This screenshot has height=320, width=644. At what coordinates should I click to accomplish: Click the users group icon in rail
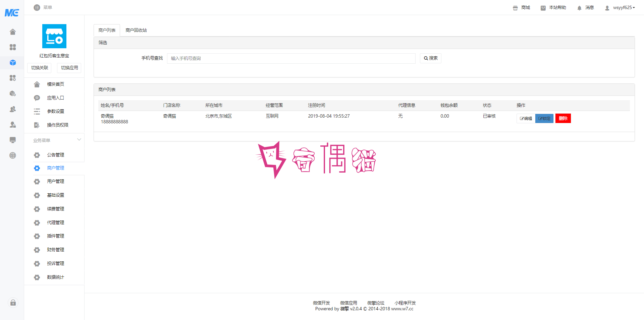coord(13,109)
